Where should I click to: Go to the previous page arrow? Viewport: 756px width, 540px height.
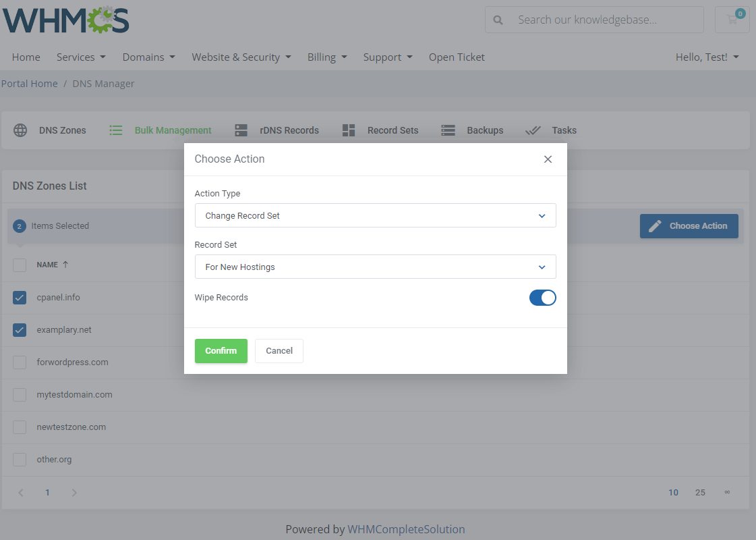coord(21,493)
